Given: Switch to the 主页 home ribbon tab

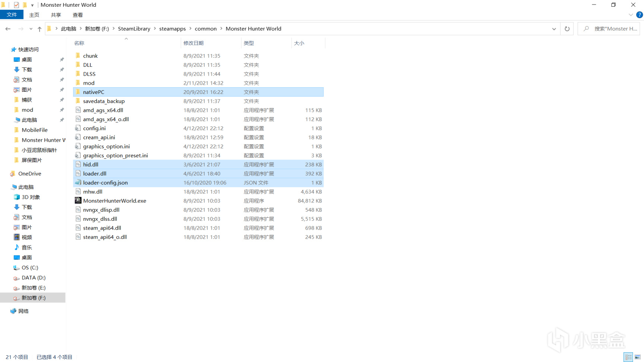Looking at the screenshot, I should (x=34, y=15).
